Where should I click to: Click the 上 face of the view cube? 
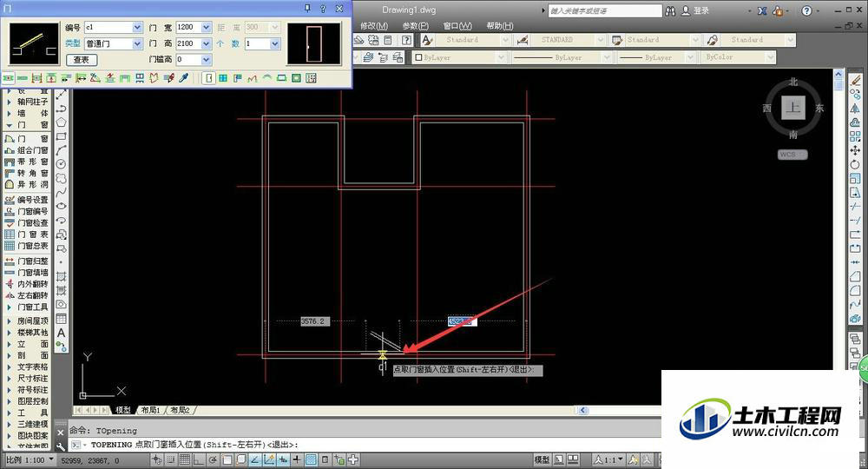click(793, 108)
